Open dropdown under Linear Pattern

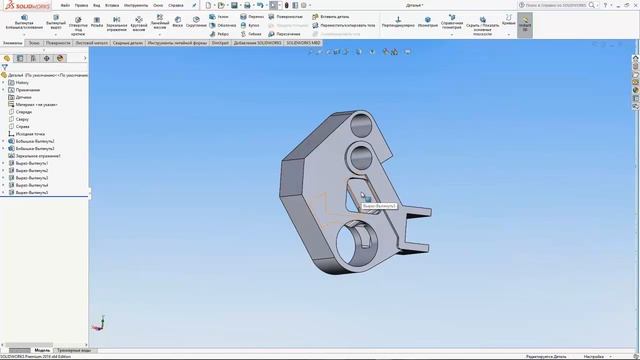(160, 34)
